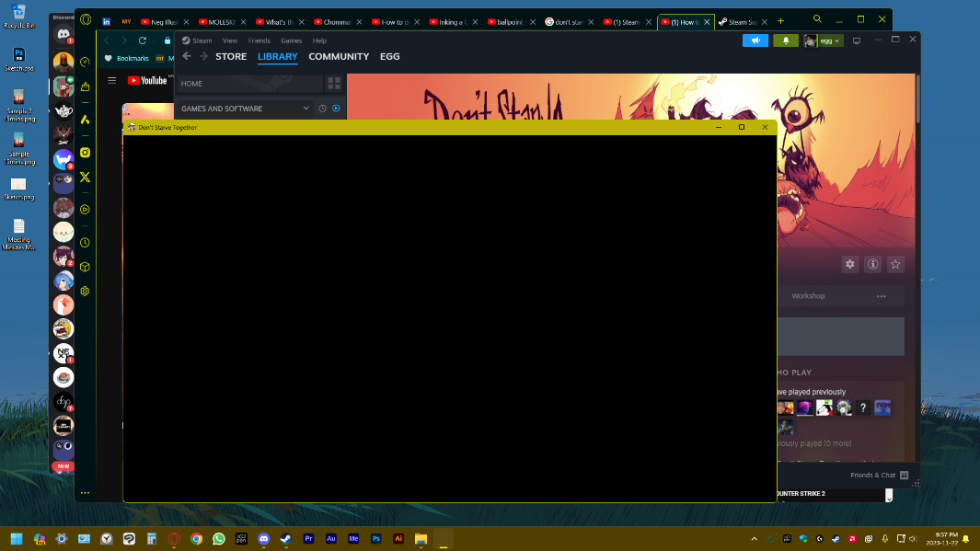Expand the Games and Software dropdown
The width and height of the screenshot is (980, 551).
click(306, 109)
